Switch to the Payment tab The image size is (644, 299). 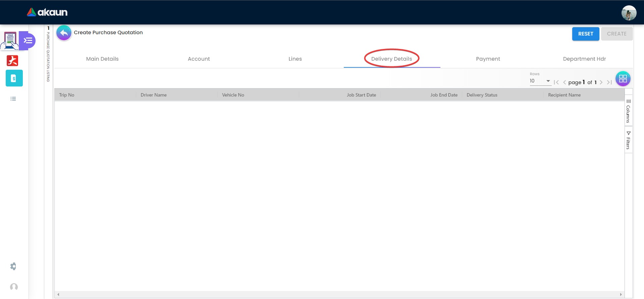click(488, 59)
